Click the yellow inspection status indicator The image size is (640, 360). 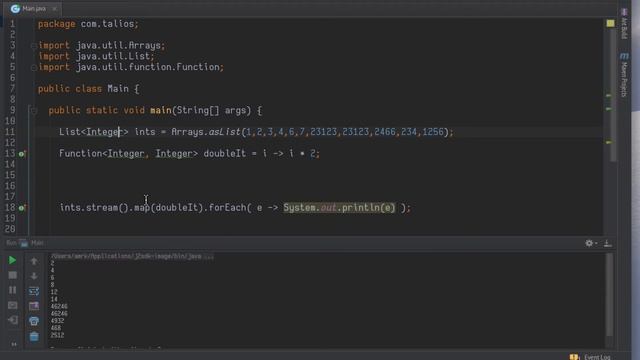coord(610,23)
